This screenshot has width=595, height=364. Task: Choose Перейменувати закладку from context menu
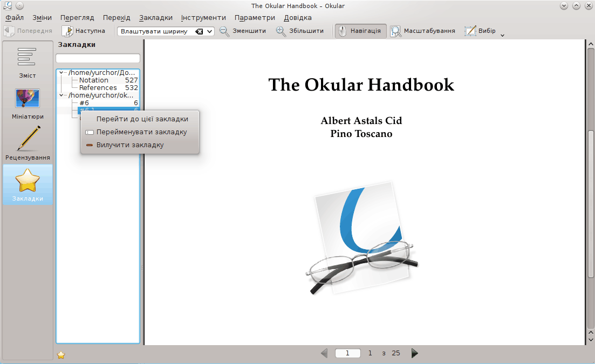141,132
